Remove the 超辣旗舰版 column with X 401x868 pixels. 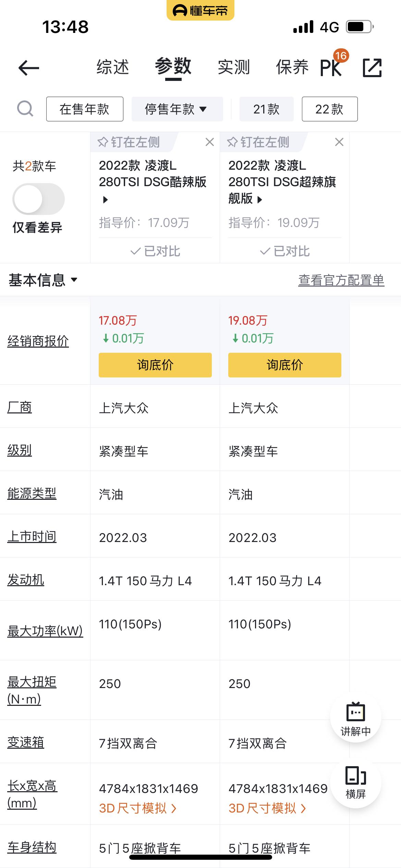coord(339,142)
